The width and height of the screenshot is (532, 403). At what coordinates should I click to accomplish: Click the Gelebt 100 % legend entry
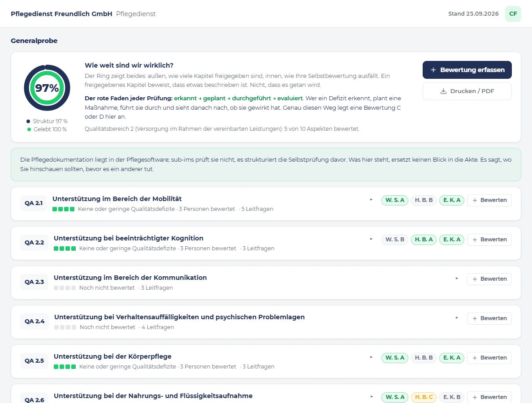click(x=47, y=129)
